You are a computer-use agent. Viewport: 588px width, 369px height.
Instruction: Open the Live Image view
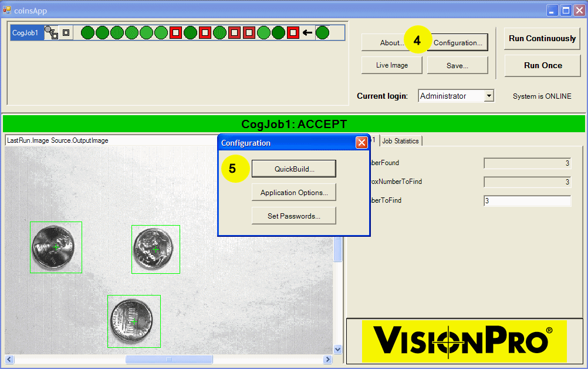(392, 65)
